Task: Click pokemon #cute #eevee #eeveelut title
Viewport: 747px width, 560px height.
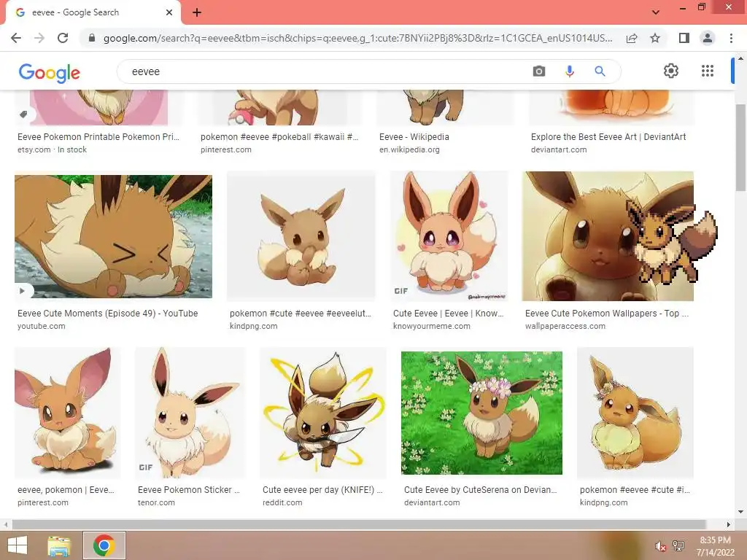Action: click(300, 314)
